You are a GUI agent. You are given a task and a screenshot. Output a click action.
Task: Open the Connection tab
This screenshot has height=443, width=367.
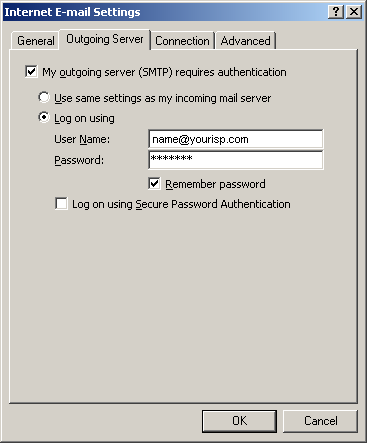[x=182, y=41]
